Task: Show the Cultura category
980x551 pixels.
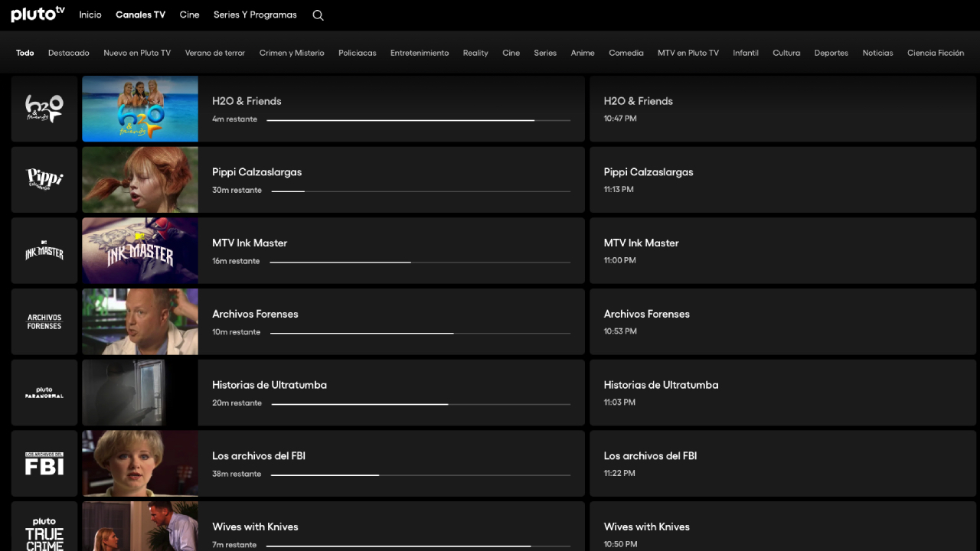Action: point(786,53)
